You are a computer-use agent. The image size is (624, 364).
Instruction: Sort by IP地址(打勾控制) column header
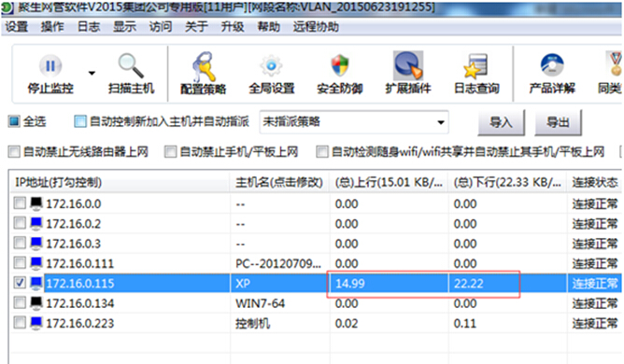(120, 182)
